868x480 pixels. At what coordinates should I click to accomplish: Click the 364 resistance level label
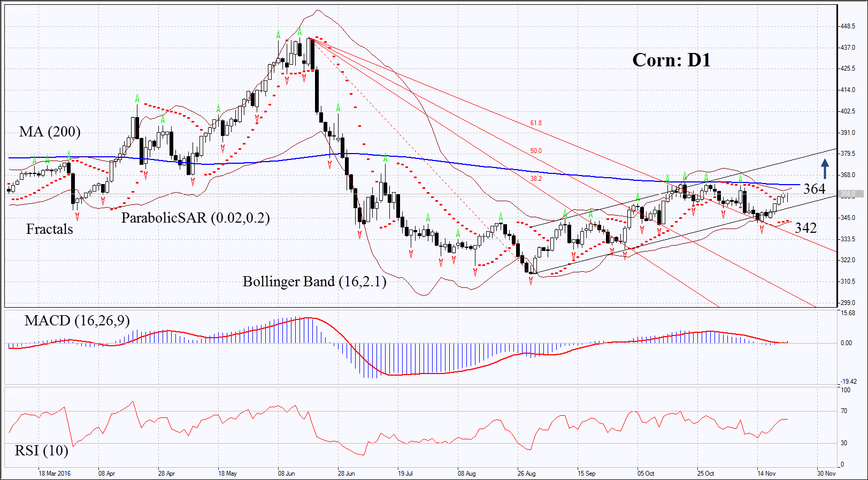815,189
